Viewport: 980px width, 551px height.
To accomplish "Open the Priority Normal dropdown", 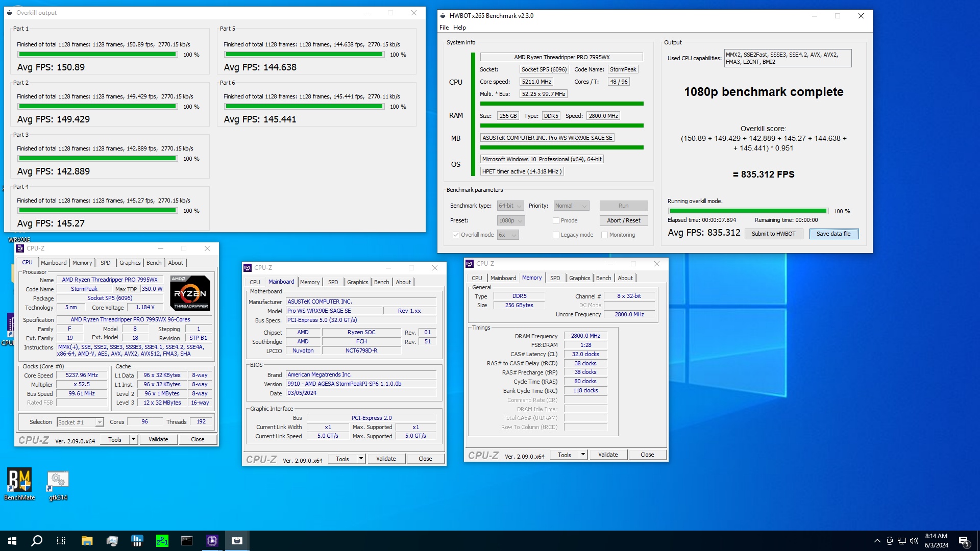I will (571, 206).
